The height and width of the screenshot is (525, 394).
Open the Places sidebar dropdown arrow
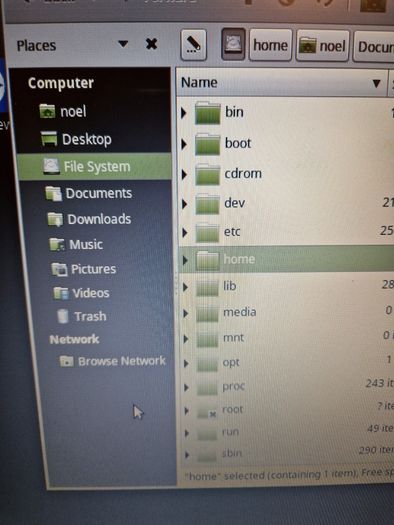pos(123,44)
